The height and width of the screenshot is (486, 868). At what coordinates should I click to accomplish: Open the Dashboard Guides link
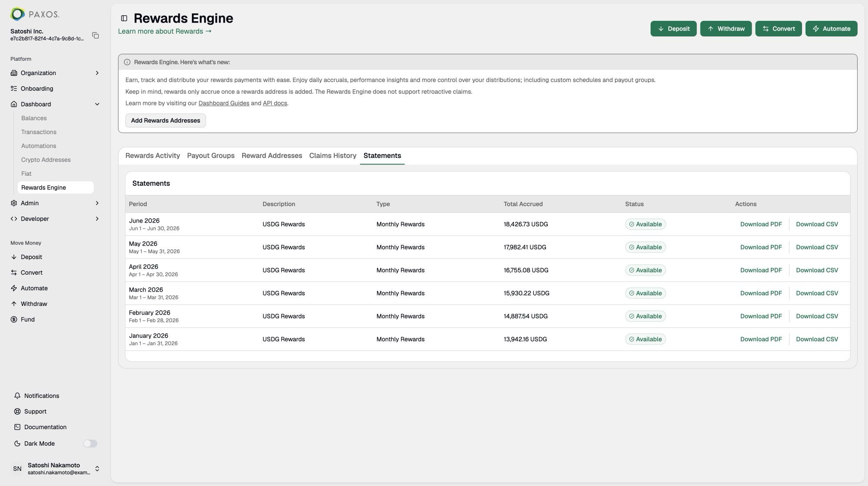click(x=224, y=103)
